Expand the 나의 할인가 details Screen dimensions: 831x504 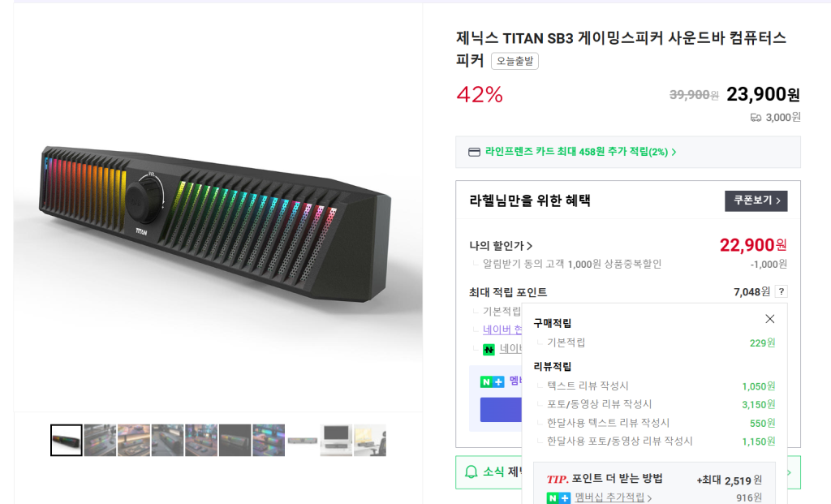pos(501,245)
